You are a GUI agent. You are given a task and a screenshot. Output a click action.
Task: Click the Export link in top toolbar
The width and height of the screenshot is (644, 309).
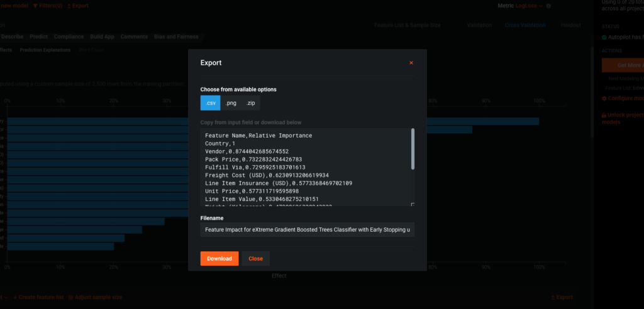click(77, 6)
